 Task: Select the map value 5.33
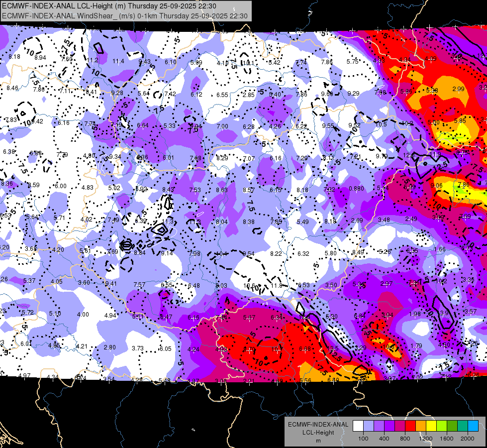170,125
